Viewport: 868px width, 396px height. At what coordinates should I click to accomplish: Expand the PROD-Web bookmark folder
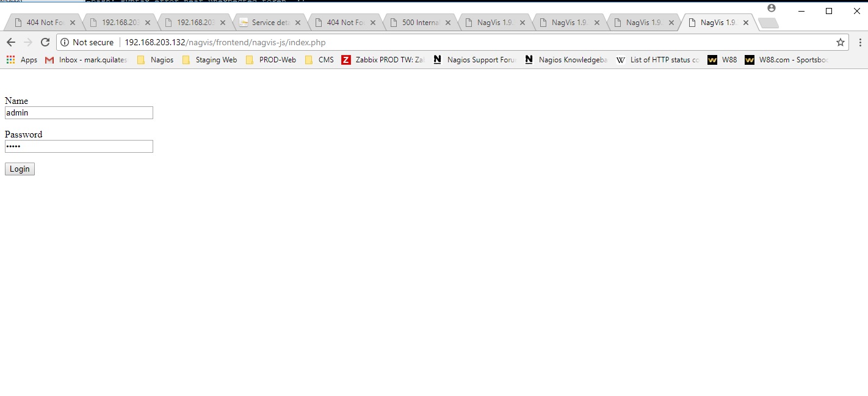point(271,60)
